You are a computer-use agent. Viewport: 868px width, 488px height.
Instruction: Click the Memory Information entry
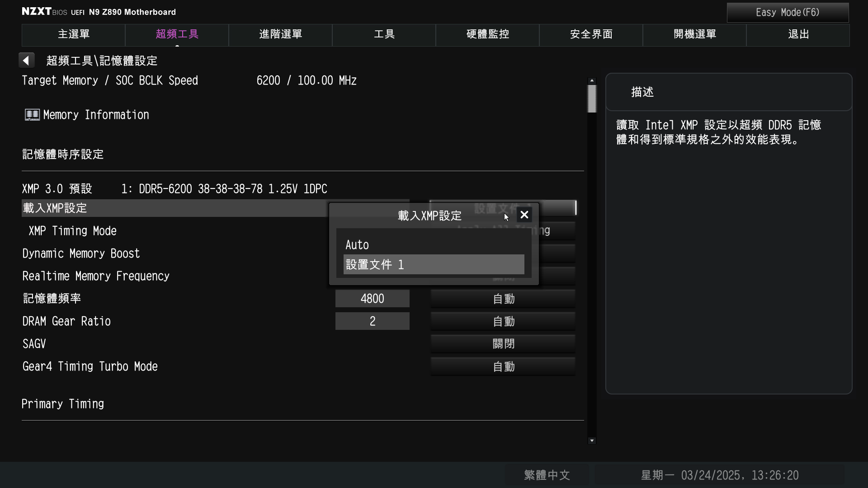pos(96,115)
